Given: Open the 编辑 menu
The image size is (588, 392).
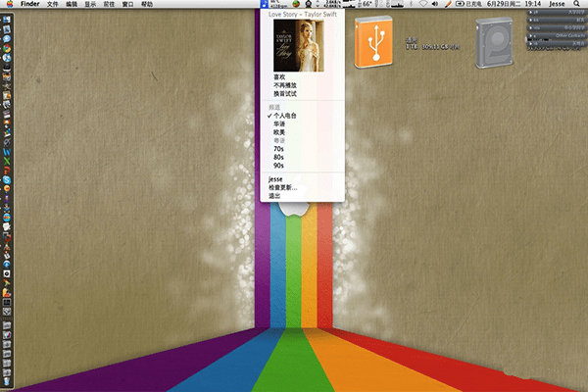Looking at the screenshot, I should [x=72, y=4].
